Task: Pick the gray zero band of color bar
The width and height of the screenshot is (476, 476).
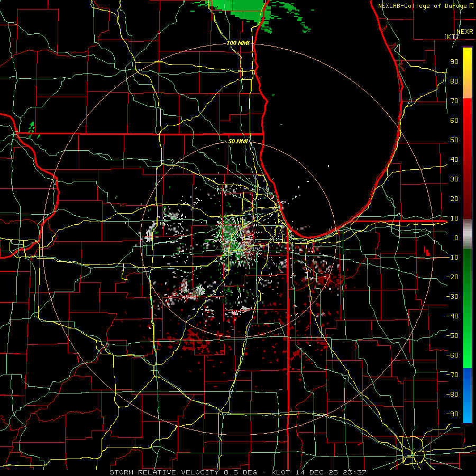Action: [467, 234]
